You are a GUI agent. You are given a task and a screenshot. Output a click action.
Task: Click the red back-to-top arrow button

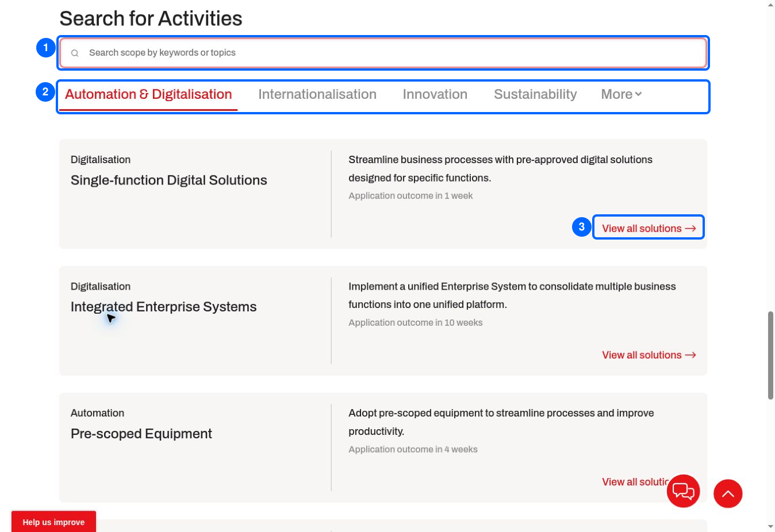728,494
